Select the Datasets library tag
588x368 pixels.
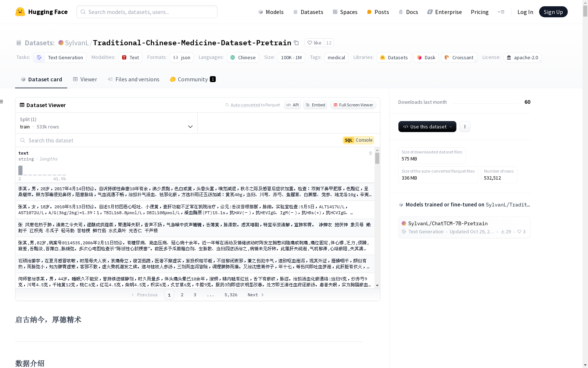point(394,57)
